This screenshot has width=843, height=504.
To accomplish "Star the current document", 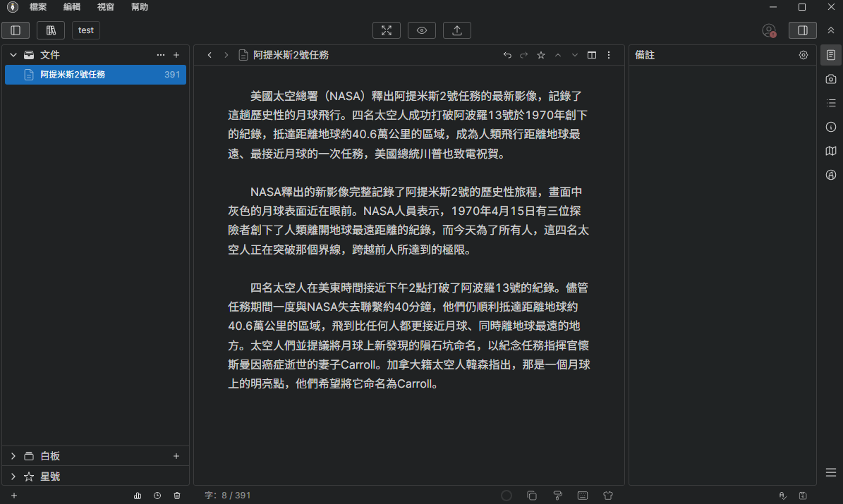I will tap(541, 55).
